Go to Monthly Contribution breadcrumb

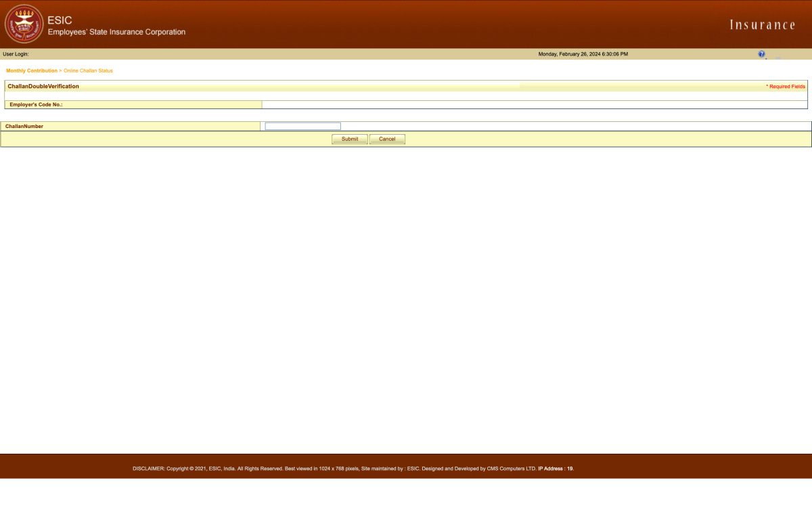[x=32, y=70]
